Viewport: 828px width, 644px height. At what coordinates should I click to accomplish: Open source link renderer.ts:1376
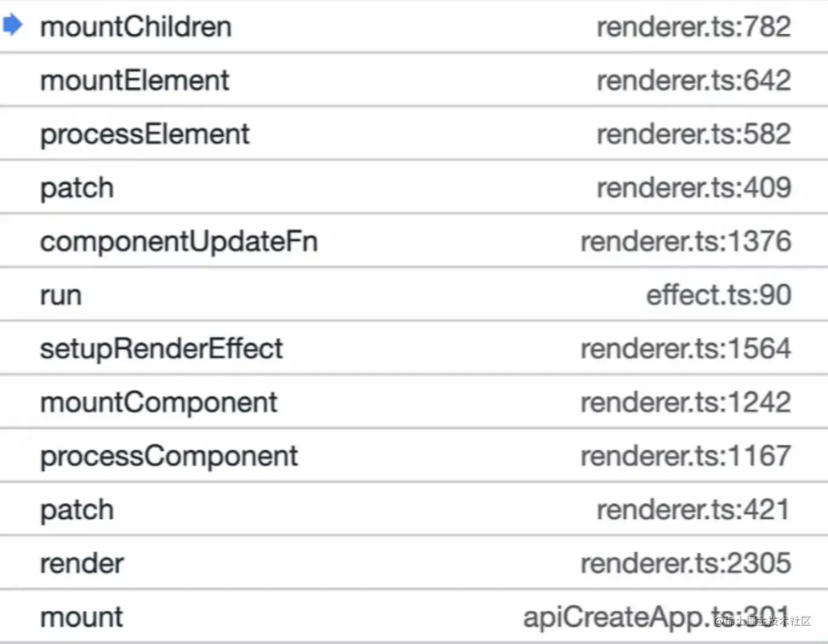click(x=686, y=241)
